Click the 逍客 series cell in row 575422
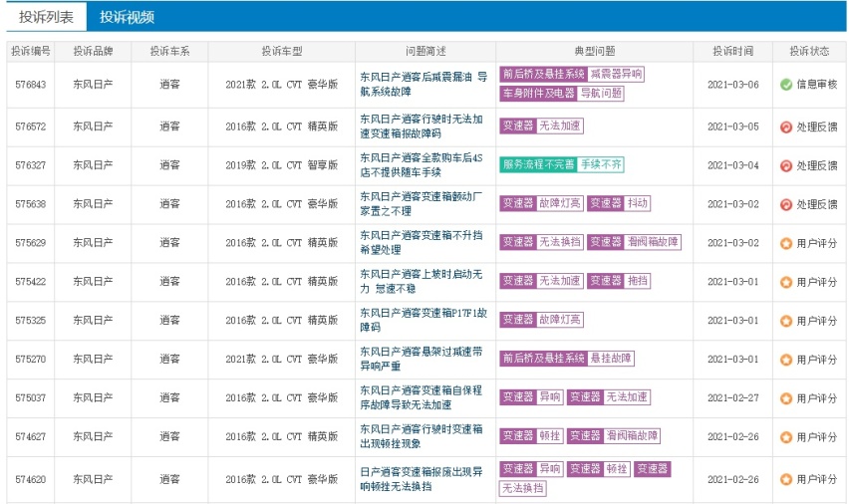The height and width of the screenshot is (504, 849). click(170, 282)
